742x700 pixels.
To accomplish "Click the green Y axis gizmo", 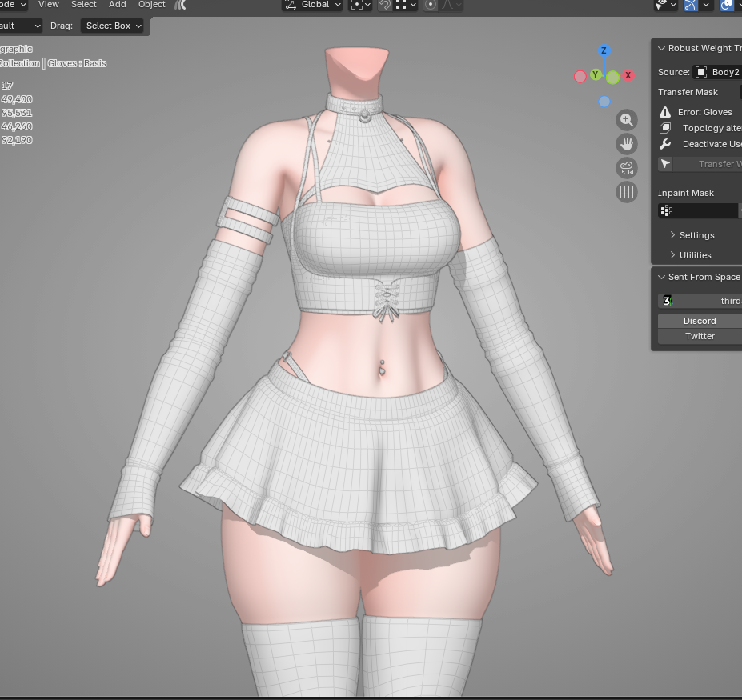I will tap(596, 74).
